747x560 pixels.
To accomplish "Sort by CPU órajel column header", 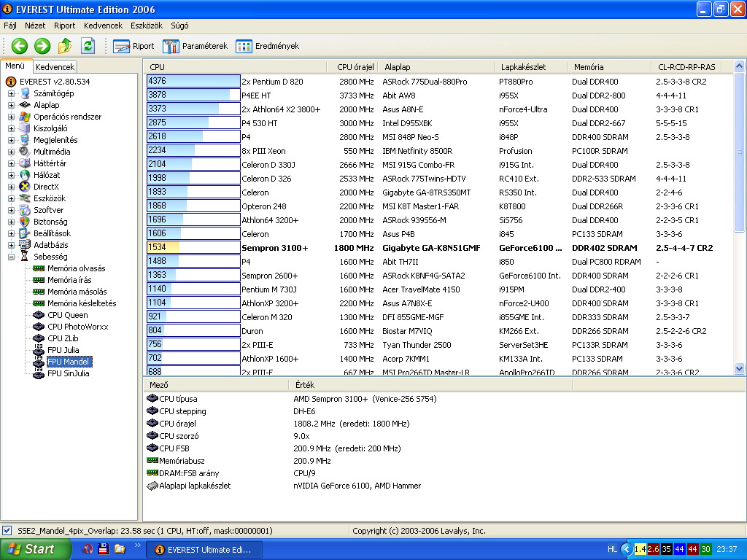I will pos(353,67).
